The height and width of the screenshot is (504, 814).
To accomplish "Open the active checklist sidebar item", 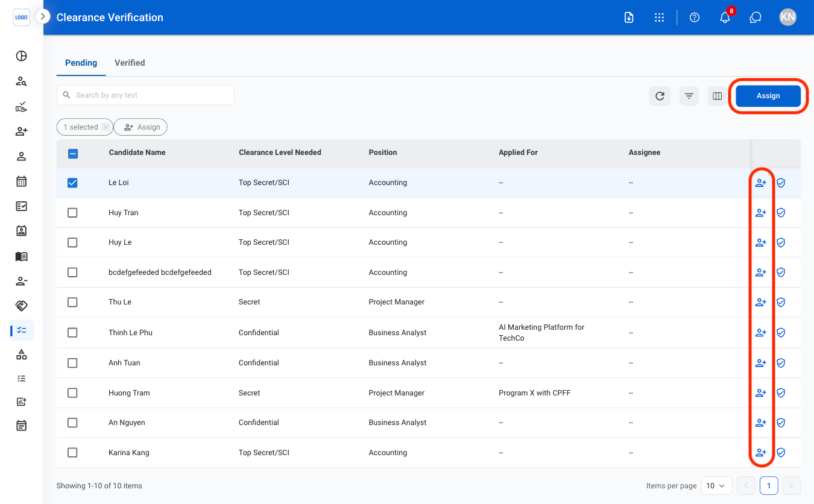I will pyautogui.click(x=22, y=330).
